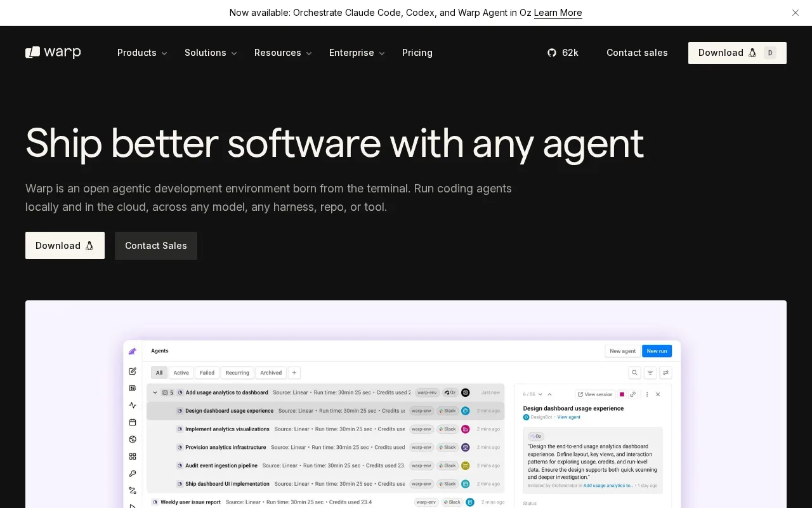Expand the Enterprise menu
812x508 pixels.
(357, 53)
